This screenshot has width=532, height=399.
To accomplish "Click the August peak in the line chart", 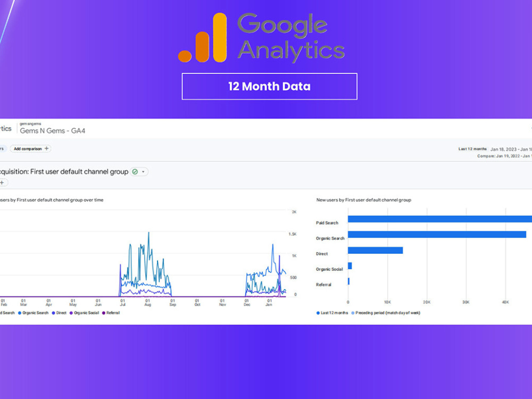I will pyautogui.click(x=148, y=233).
